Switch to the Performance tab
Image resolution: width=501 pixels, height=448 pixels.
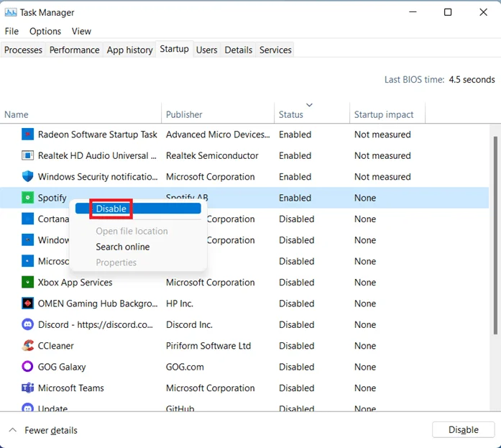click(74, 50)
